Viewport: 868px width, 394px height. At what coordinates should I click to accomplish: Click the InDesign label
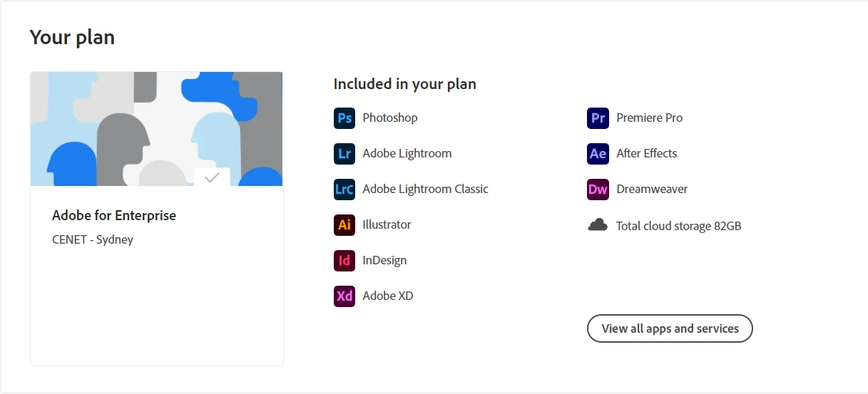click(x=384, y=260)
